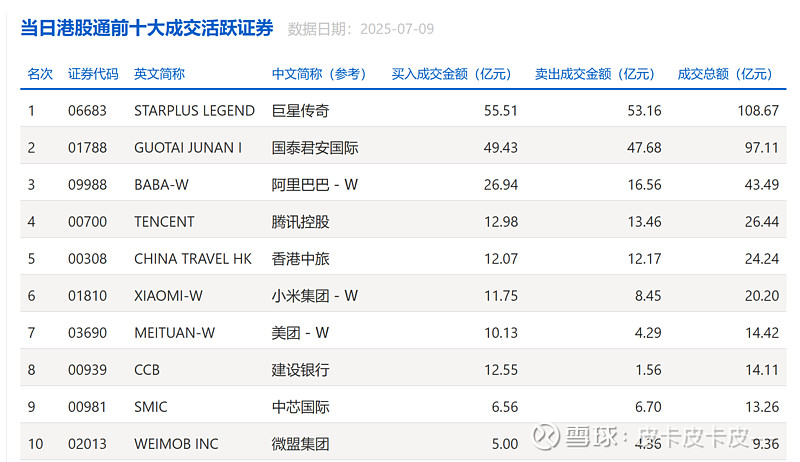Click the Chinese name 腾讯控股

tap(301, 222)
